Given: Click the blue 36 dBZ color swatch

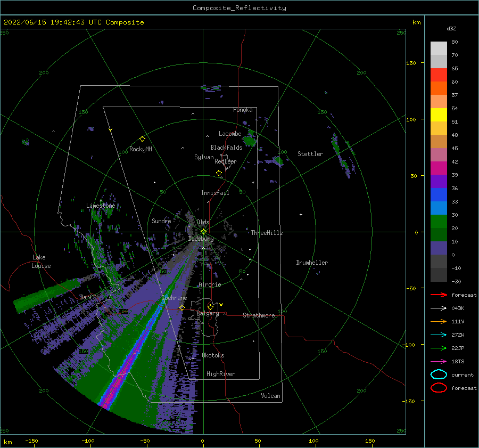Looking at the screenshot, I should (439, 195).
